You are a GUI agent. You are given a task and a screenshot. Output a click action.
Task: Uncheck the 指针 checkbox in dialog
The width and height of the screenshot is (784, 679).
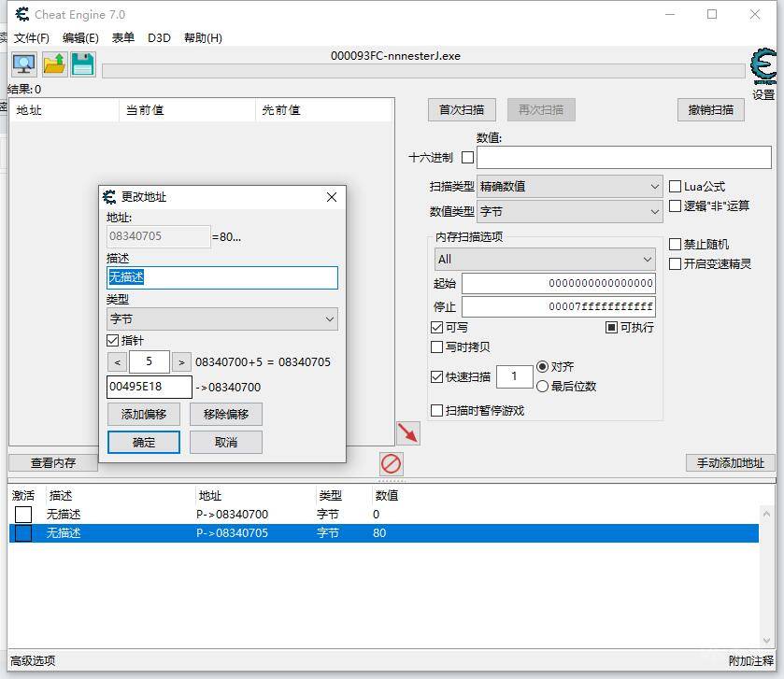coord(112,341)
